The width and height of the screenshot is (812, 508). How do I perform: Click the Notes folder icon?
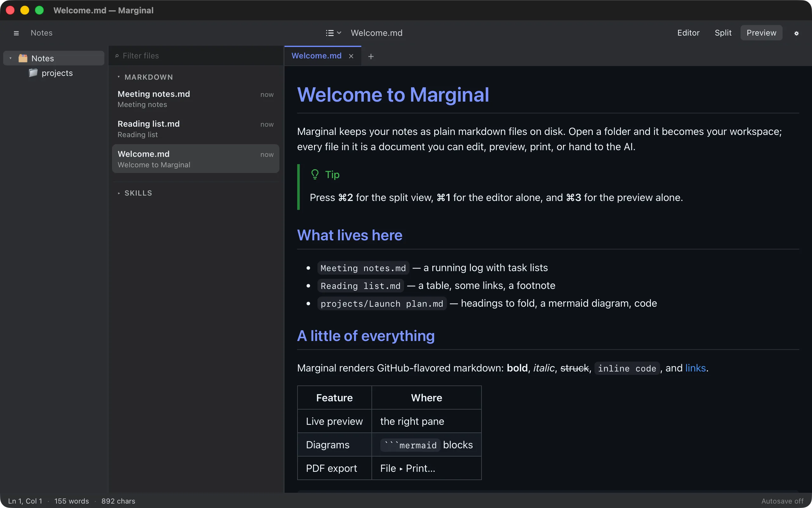click(23, 58)
